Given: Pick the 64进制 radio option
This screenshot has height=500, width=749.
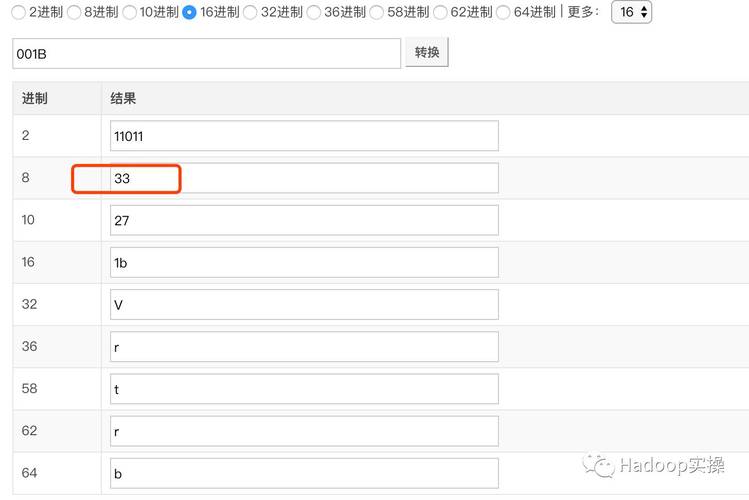Looking at the screenshot, I should click(504, 13).
